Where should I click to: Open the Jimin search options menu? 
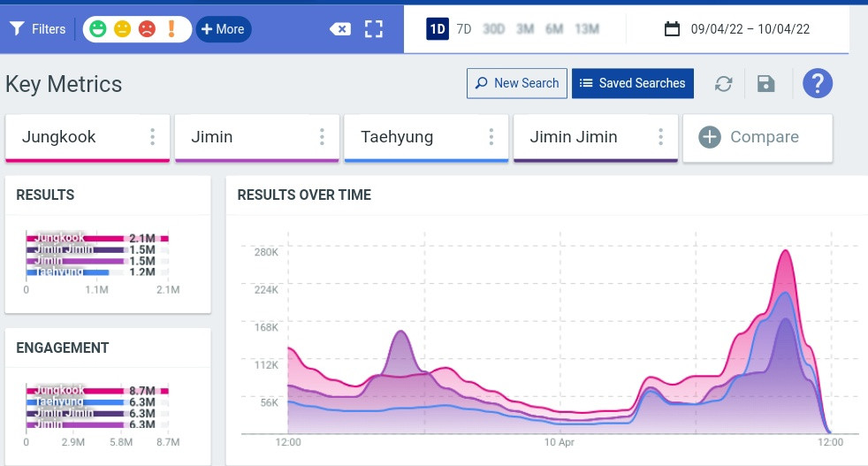[322, 137]
